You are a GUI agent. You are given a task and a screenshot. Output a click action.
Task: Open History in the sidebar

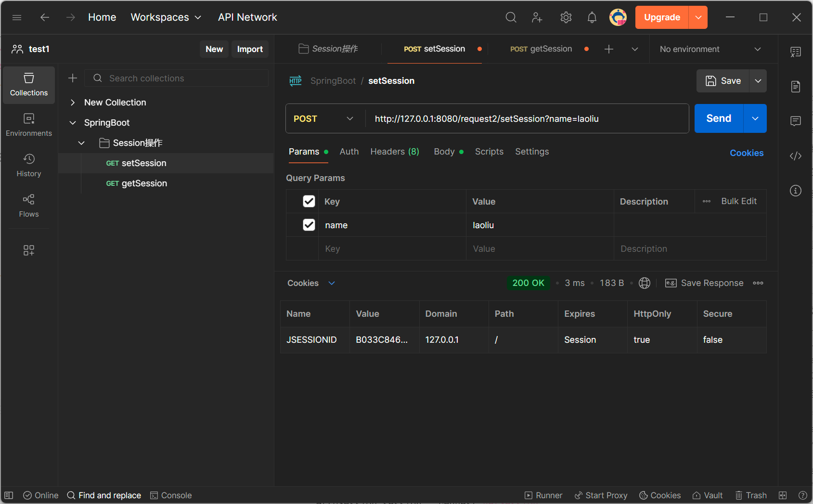[x=29, y=166]
